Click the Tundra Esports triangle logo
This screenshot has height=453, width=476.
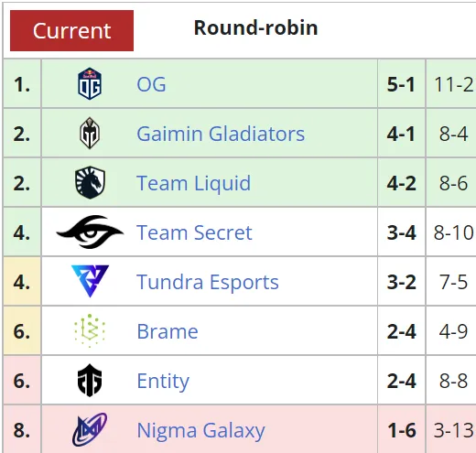90,281
